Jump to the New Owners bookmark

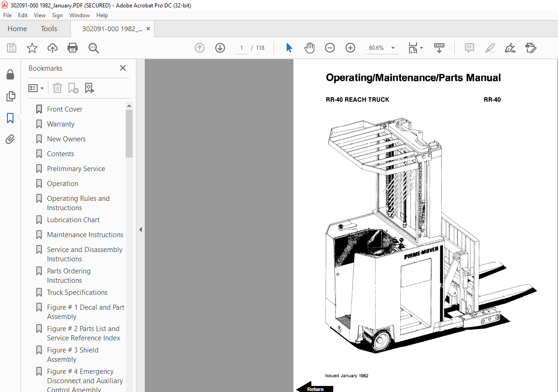point(66,139)
